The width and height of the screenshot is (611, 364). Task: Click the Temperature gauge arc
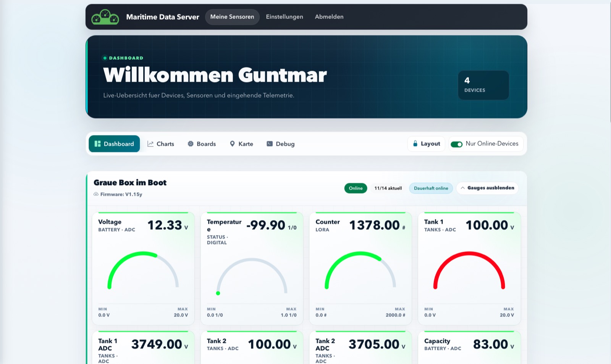(x=252, y=276)
